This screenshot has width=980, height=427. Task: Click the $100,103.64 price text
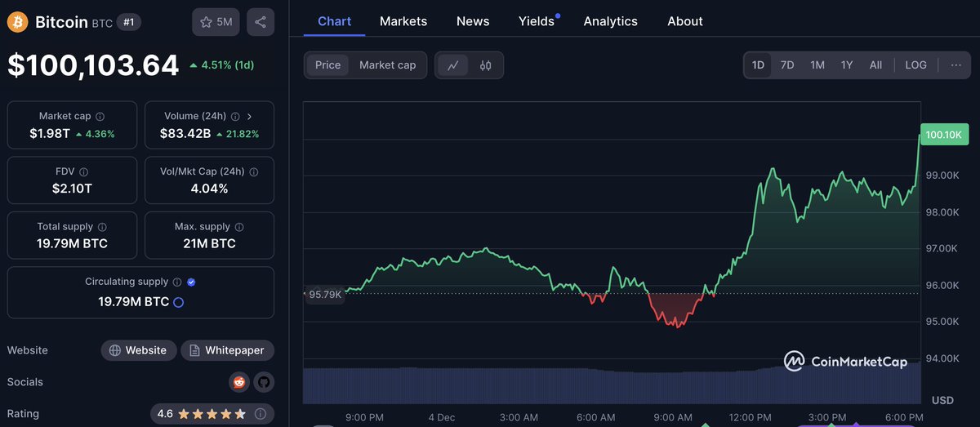(93, 65)
